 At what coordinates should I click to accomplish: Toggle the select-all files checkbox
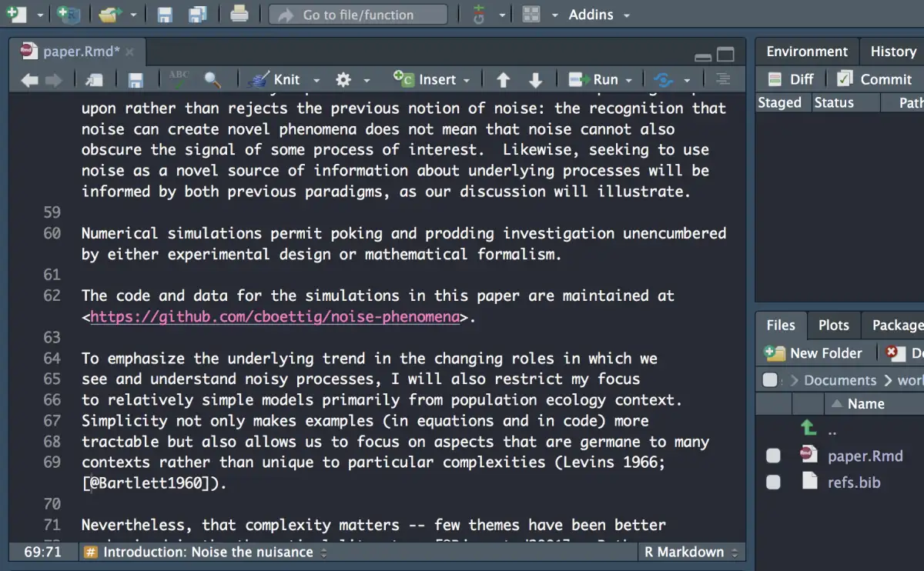[x=769, y=380]
